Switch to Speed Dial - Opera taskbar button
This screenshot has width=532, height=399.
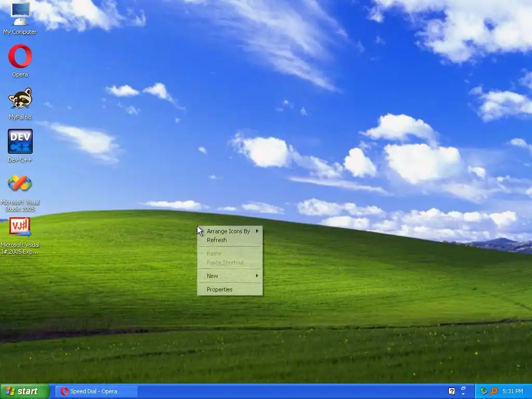97,391
